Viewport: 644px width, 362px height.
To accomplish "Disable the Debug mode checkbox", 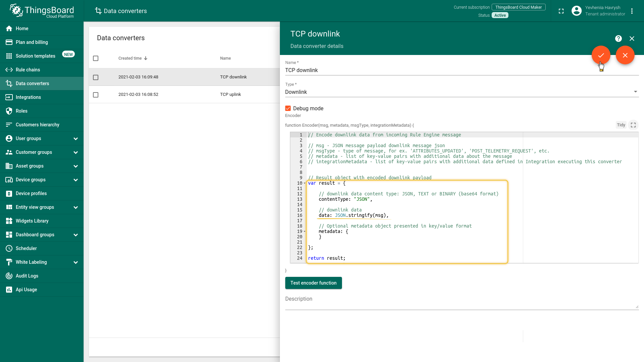I will [x=288, y=108].
